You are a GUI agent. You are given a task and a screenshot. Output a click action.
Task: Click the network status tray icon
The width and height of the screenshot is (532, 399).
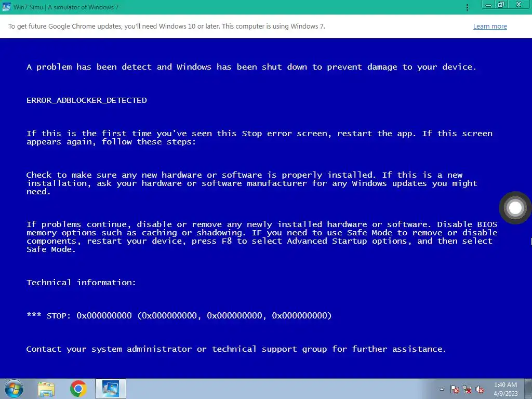[x=467, y=389]
